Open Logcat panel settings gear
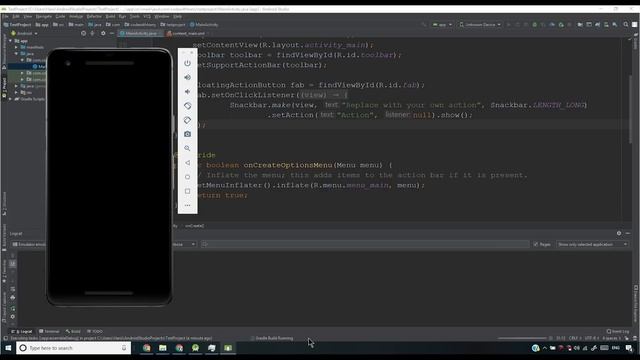The width and height of the screenshot is (640, 360). click(x=619, y=233)
